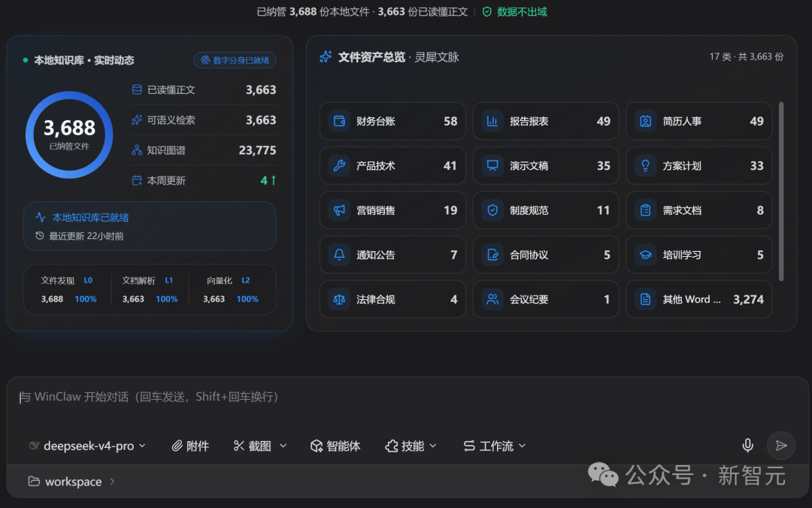Screen dimensions: 812x508
Task: Click the 智能体 agent button
Action: pos(335,446)
